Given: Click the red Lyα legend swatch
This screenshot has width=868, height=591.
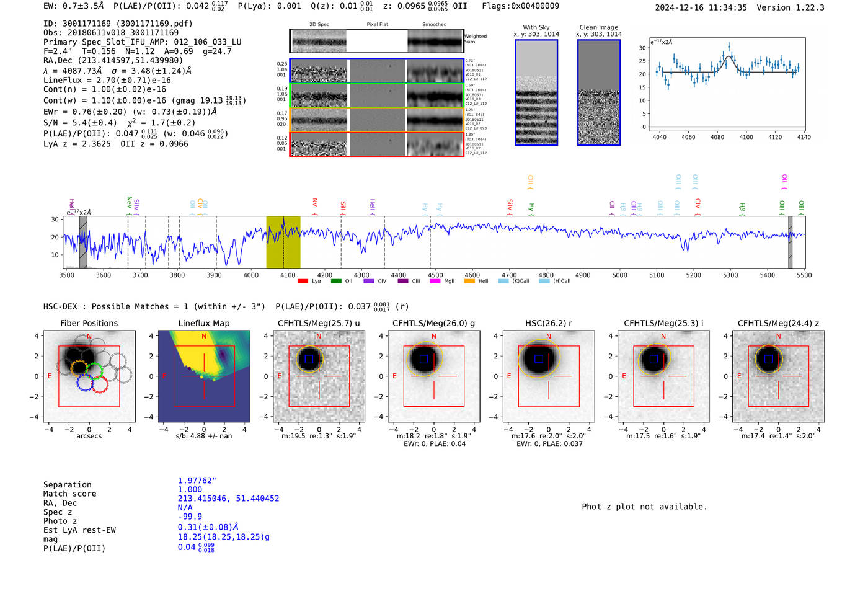Looking at the screenshot, I should tap(303, 282).
